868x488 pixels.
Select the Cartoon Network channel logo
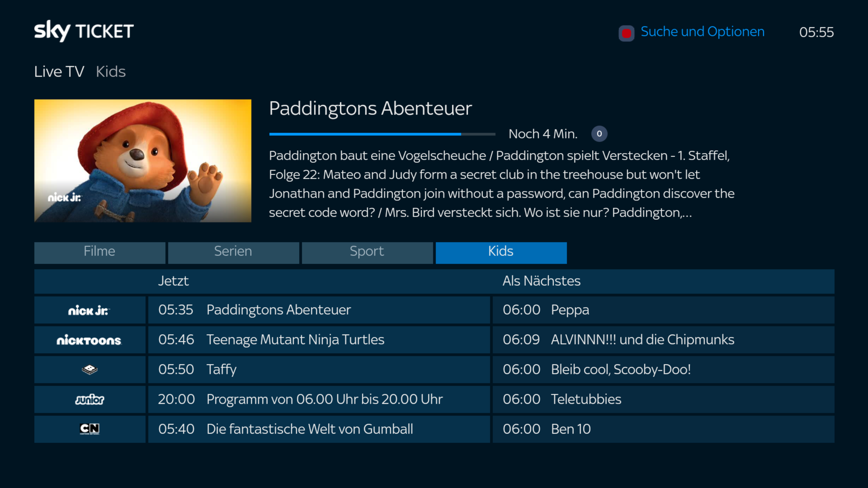tap(90, 429)
